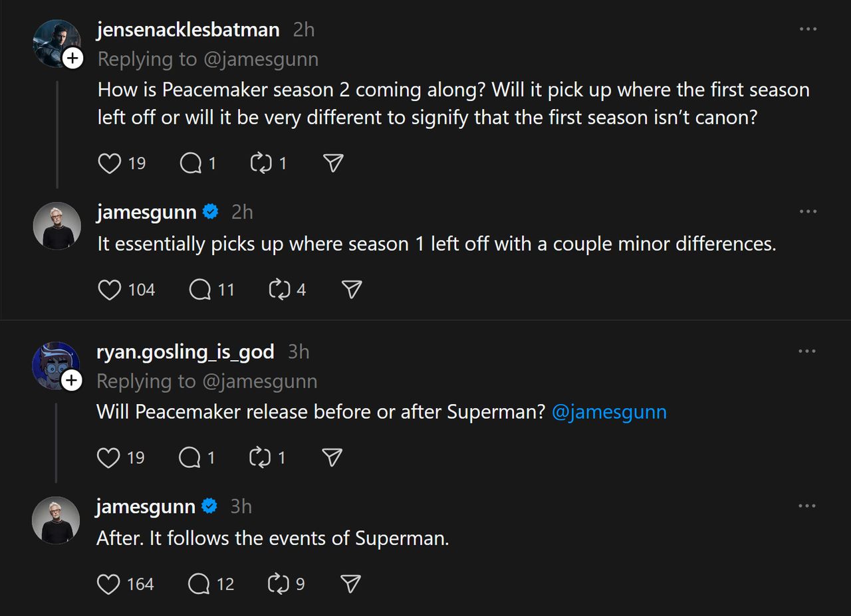Like jamesgunn's 'After. It follows' reply
The height and width of the screenshot is (616, 851).
pos(108,584)
